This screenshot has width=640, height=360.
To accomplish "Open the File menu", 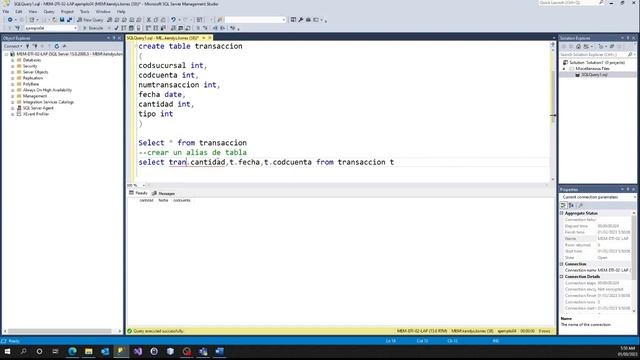I will 6,11.
